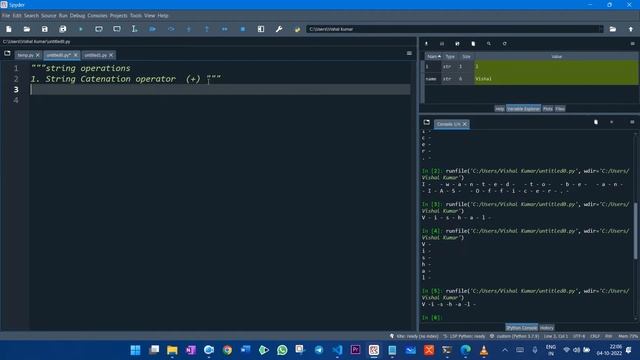Change to the parent directory
This screenshot has height=360, width=640.
(x=631, y=29)
